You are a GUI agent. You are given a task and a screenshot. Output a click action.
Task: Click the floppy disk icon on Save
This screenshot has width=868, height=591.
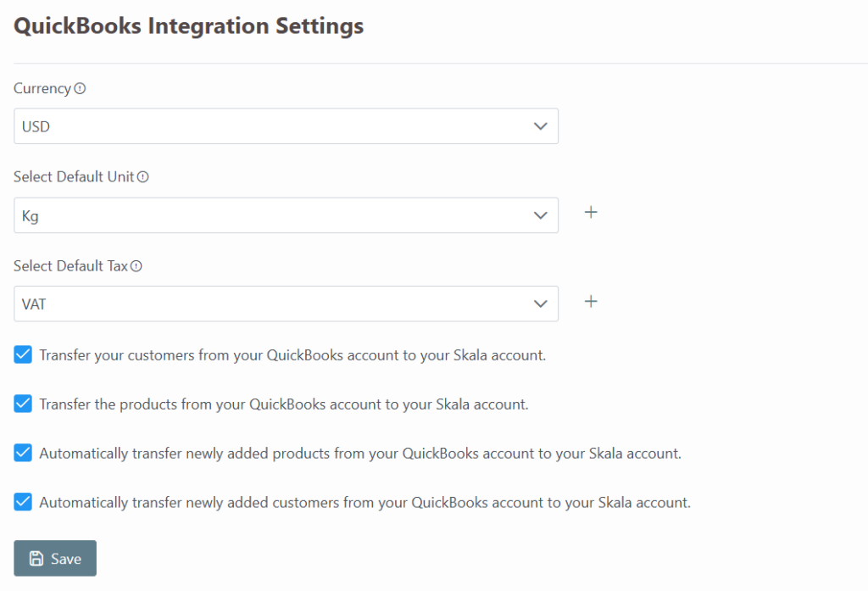point(36,559)
